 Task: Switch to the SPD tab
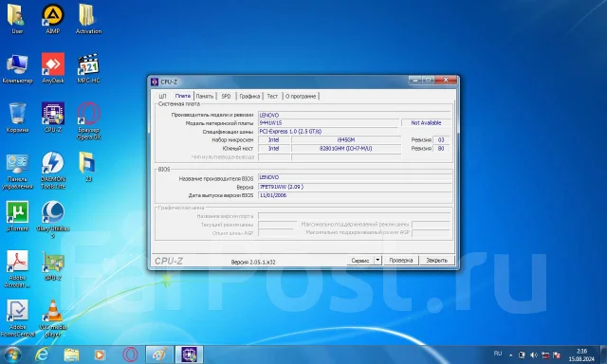[x=226, y=96]
